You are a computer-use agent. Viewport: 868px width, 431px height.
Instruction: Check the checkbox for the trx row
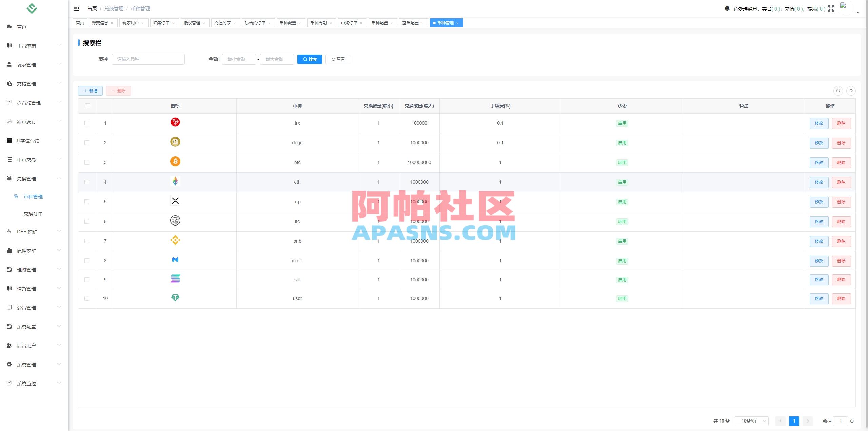point(87,123)
